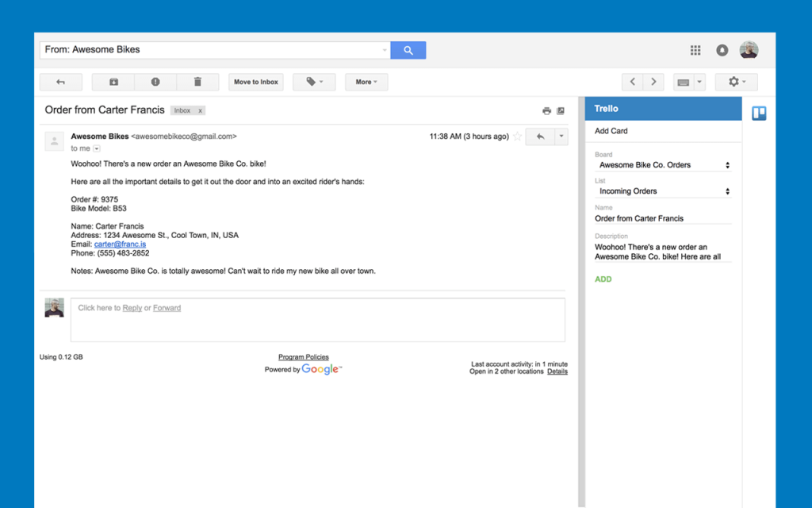The image size is (812, 508).
Task: Click the back arrow to return to inbox
Action: point(61,81)
